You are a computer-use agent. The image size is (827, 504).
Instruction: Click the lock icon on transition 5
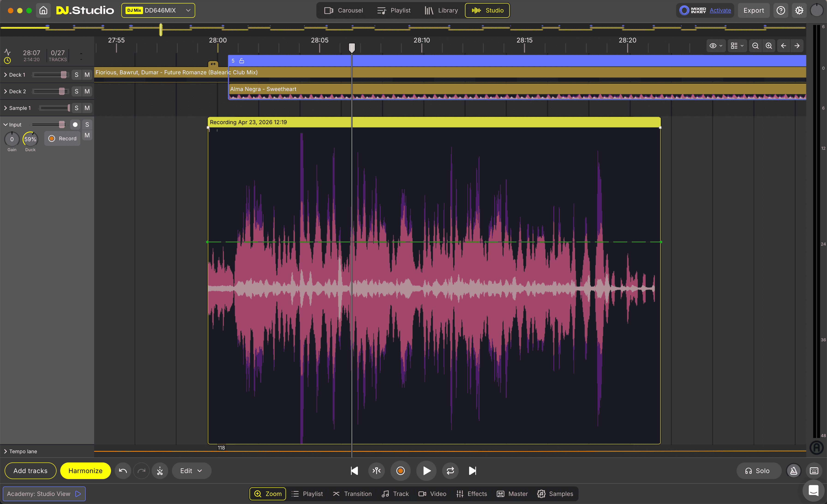point(242,61)
